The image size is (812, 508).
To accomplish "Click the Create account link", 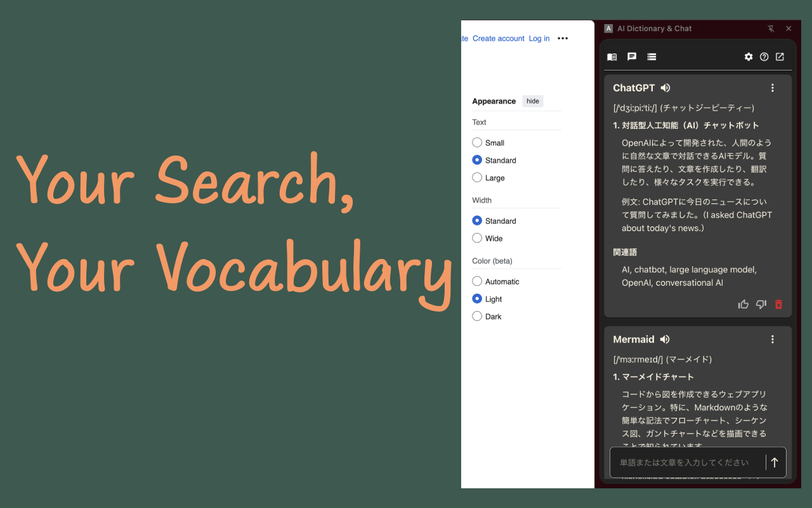I will click(499, 38).
